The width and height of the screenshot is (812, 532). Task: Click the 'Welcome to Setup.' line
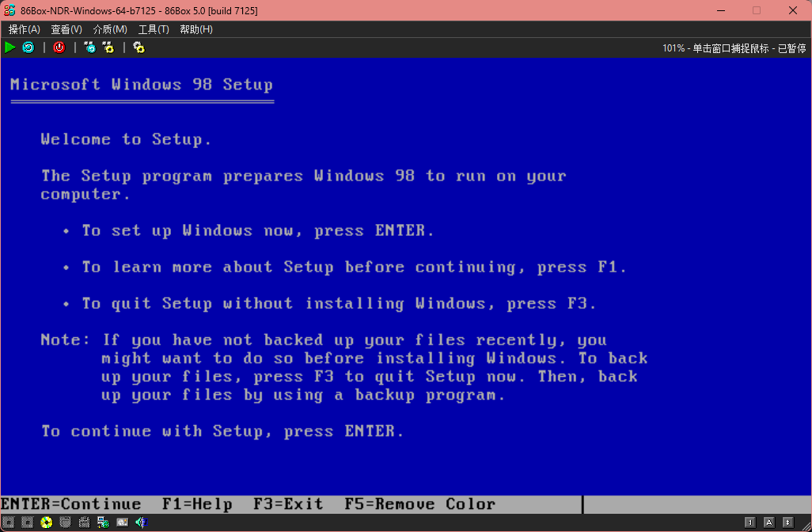[x=126, y=139]
